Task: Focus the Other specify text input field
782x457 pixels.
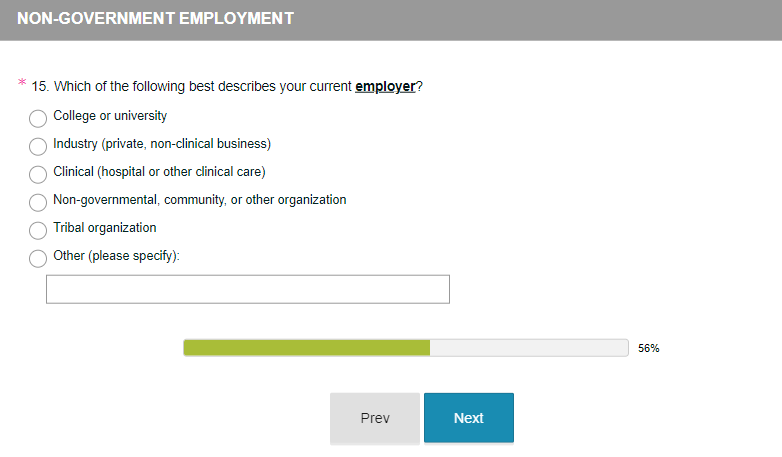Action: coord(248,289)
